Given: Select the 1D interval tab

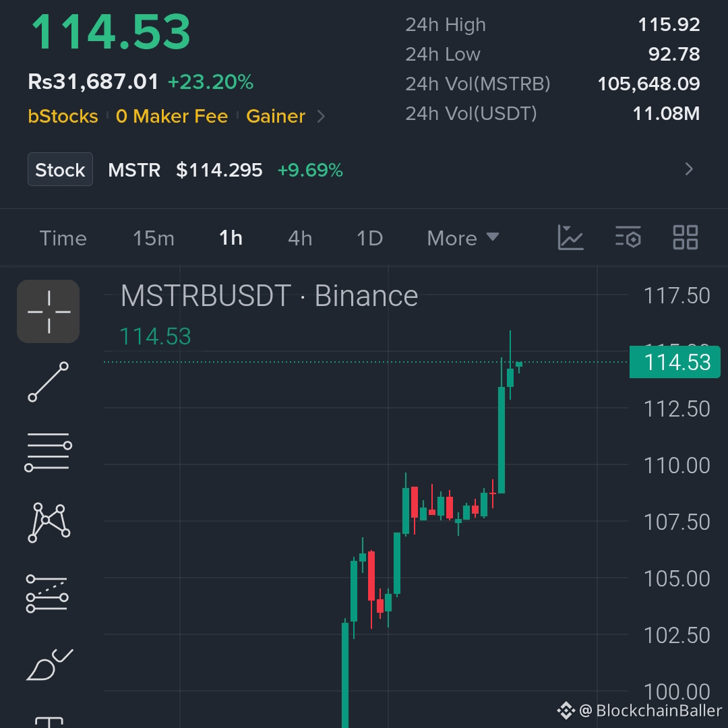Looking at the screenshot, I should coord(369,238).
